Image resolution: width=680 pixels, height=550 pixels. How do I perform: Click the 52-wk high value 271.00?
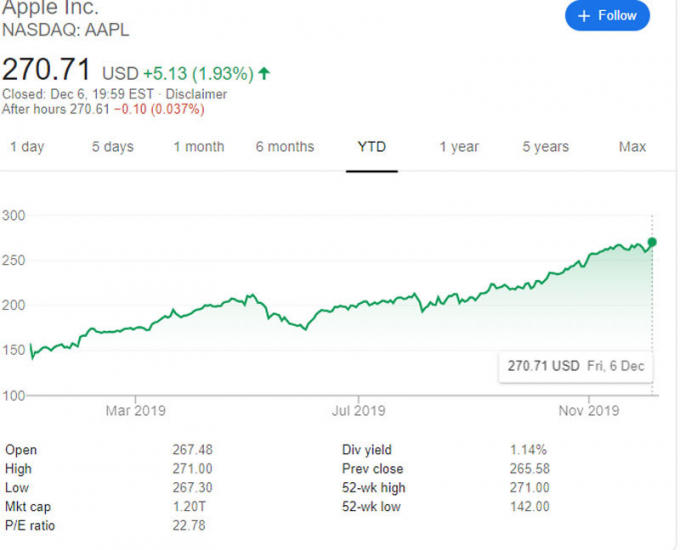(x=530, y=488)
